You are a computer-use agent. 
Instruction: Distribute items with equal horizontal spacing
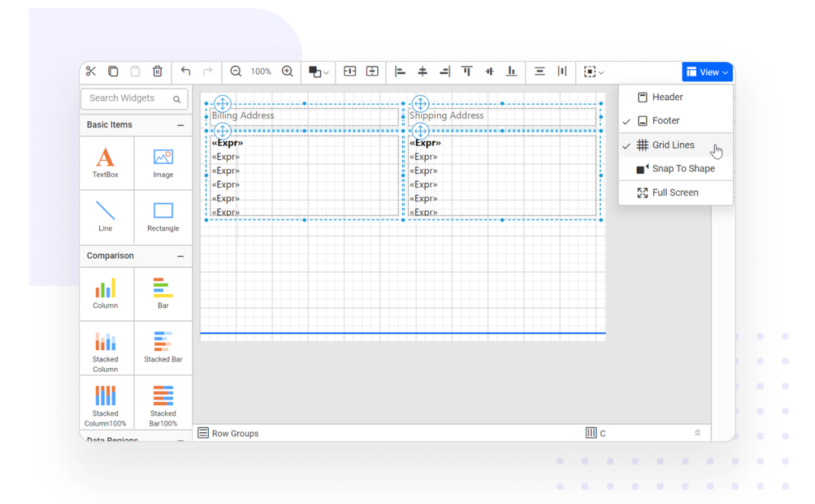coord(562,71)
